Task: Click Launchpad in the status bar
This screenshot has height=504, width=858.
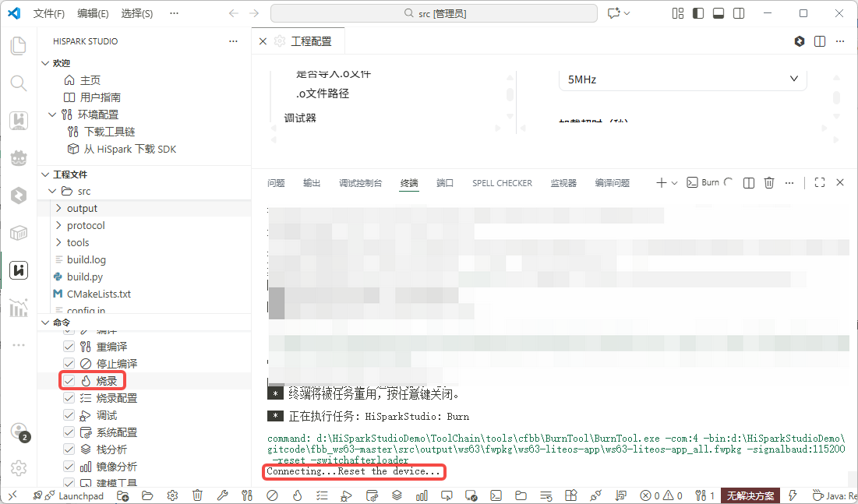Action: point(81,495)
